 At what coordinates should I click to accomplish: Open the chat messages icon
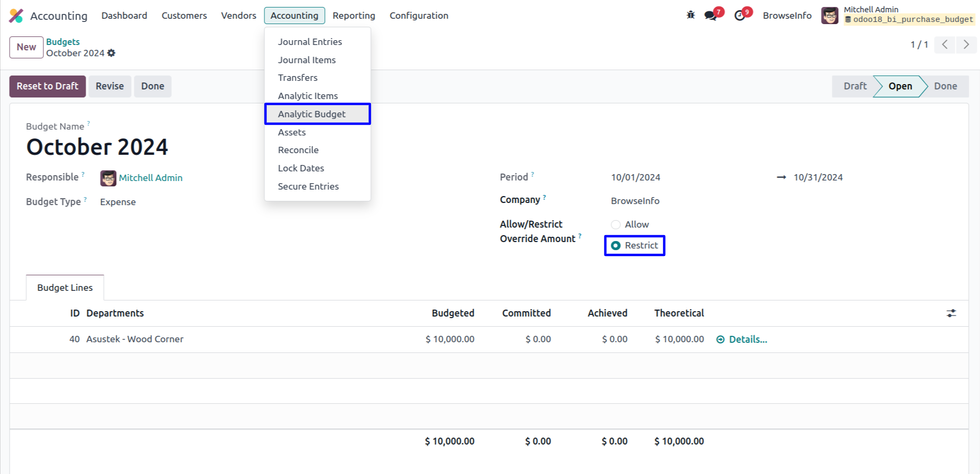(711, 16)
